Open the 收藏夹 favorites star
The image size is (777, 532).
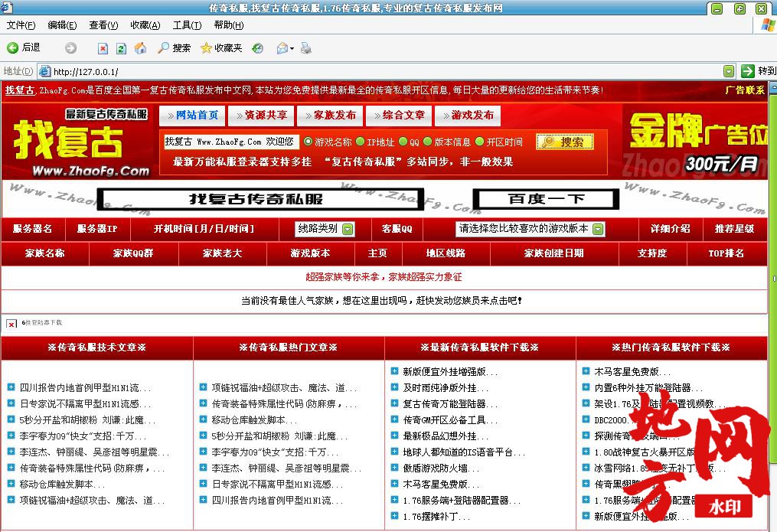coord(221,48)
